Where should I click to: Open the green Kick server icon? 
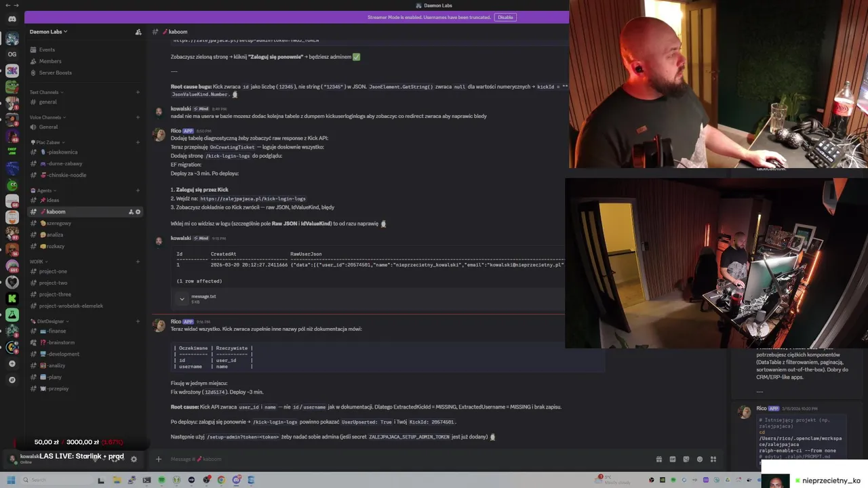click(x=12, y=298)
